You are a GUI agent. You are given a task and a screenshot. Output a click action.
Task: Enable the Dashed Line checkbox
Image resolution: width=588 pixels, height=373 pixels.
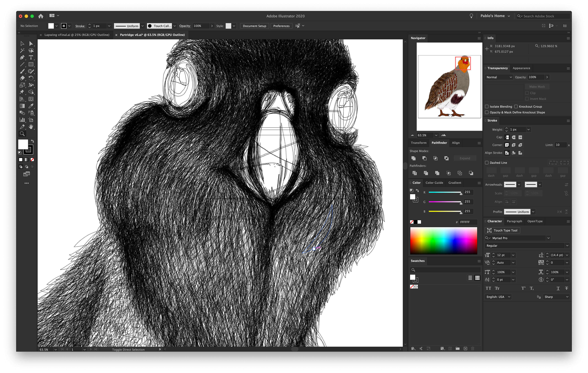click(487, 163)
